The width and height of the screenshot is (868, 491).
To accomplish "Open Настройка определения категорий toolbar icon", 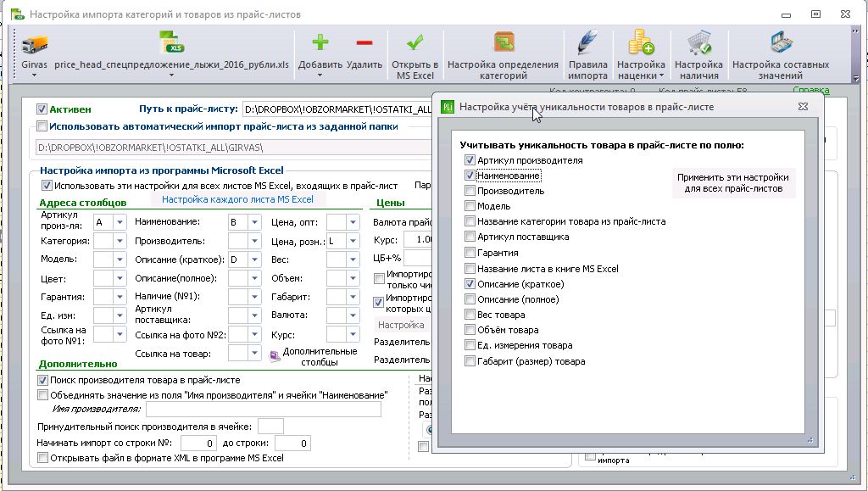I will tap(504, 42).
